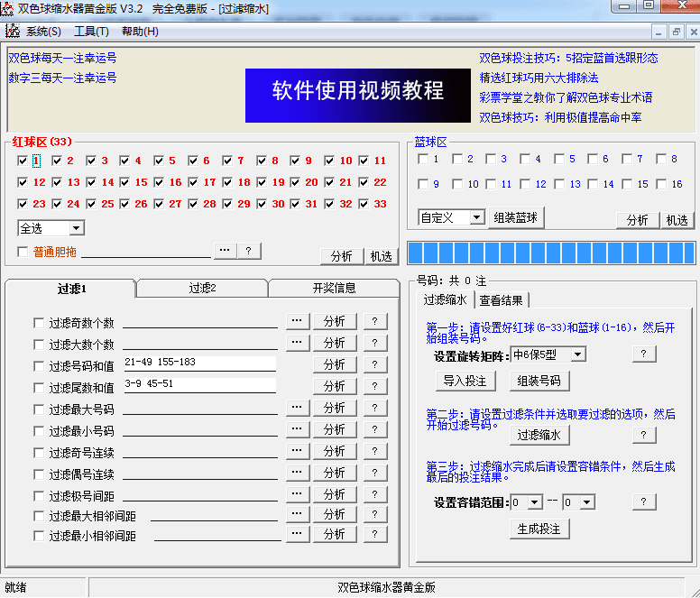The image size is (700, 598).
Task: Open link 双色球每天一注幸运号
Action: (x=62, y=58)
